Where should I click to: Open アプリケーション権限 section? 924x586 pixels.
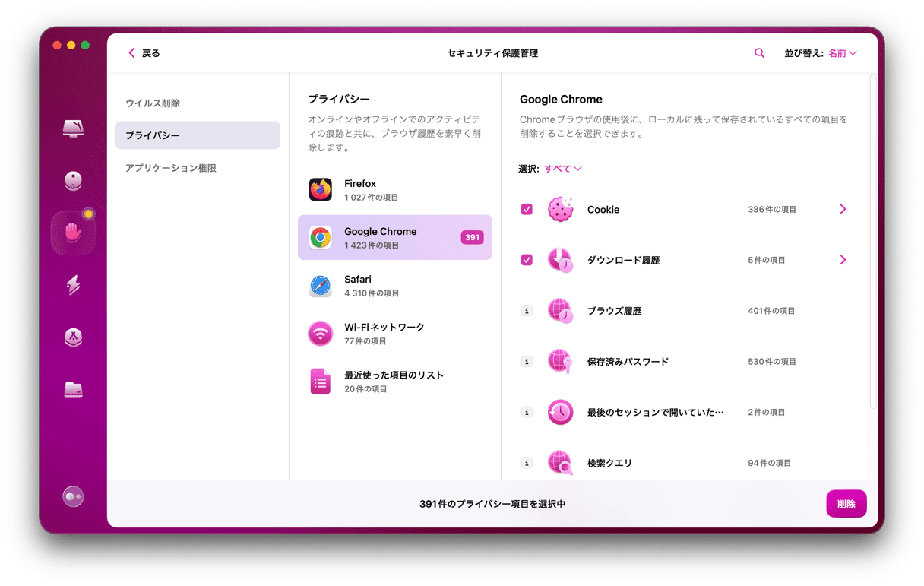click(x=198, y=168)
